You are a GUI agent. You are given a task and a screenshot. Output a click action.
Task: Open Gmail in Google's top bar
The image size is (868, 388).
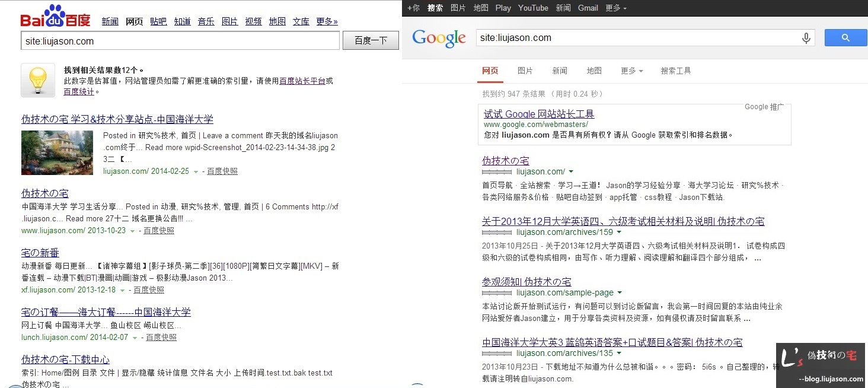[x=588, y=8]
